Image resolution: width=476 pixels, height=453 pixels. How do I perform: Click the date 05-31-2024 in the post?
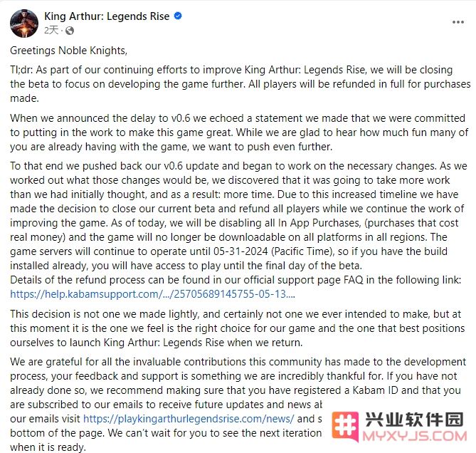240,251
